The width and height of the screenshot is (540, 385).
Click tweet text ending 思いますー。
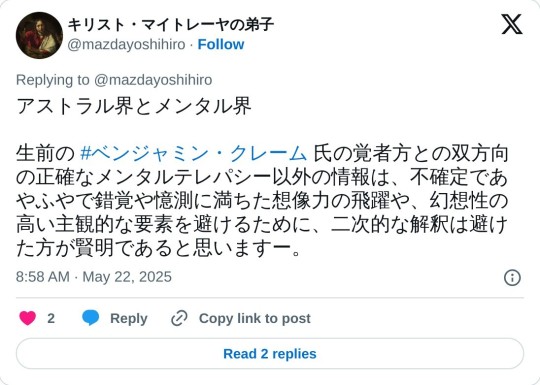(x=159, y=248)
